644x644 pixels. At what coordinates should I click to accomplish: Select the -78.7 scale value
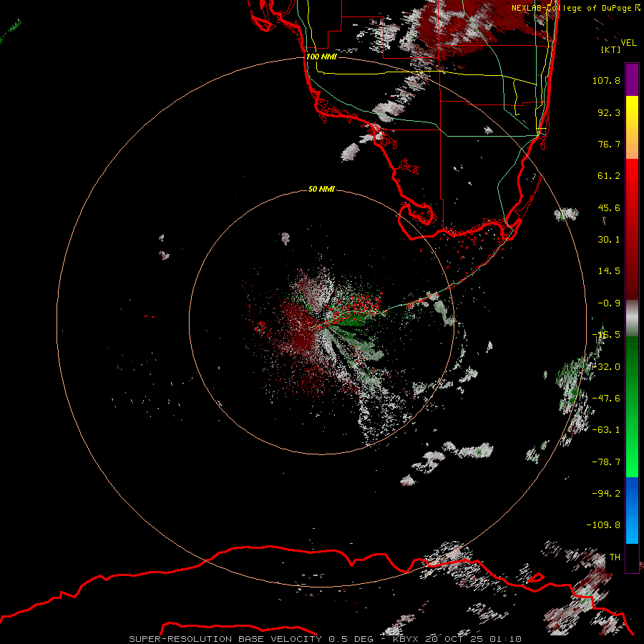(x=606, y=462)
